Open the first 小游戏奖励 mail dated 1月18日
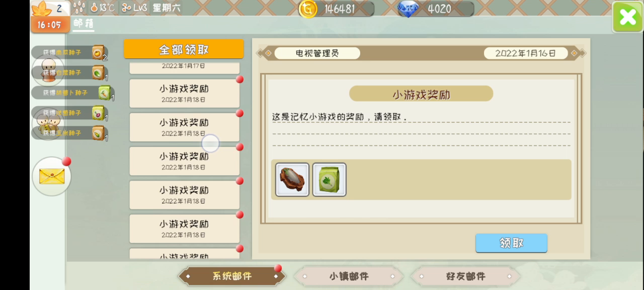 point(184,93)
